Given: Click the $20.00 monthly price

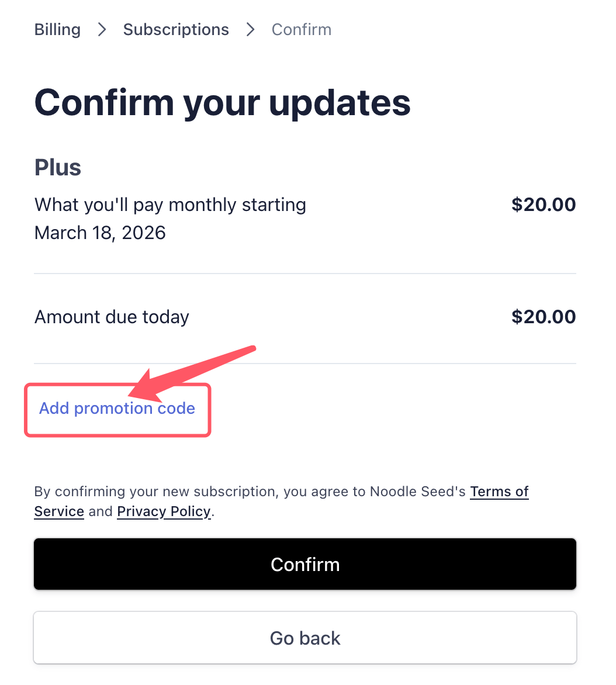Looking at the screenshot, I should pos(544,205).
